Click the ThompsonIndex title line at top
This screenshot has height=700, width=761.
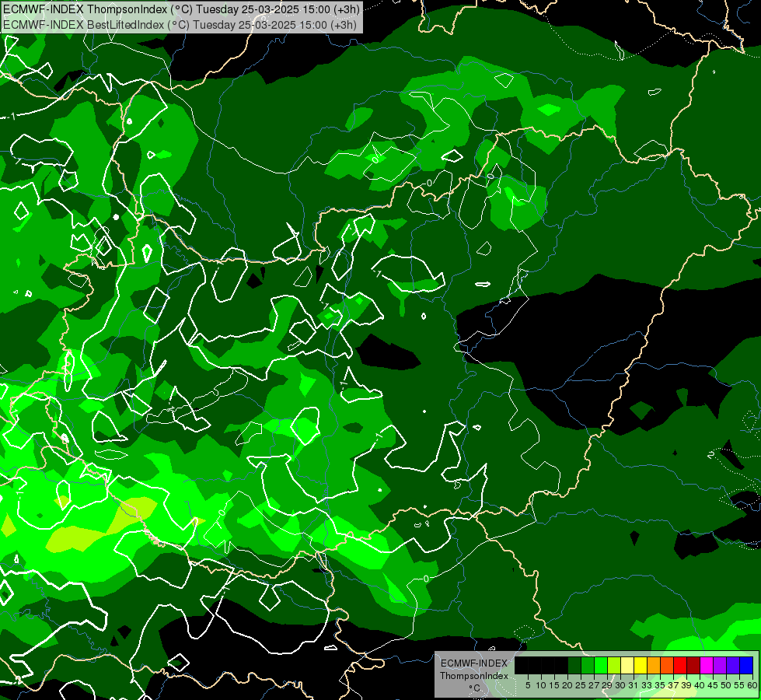182,9
